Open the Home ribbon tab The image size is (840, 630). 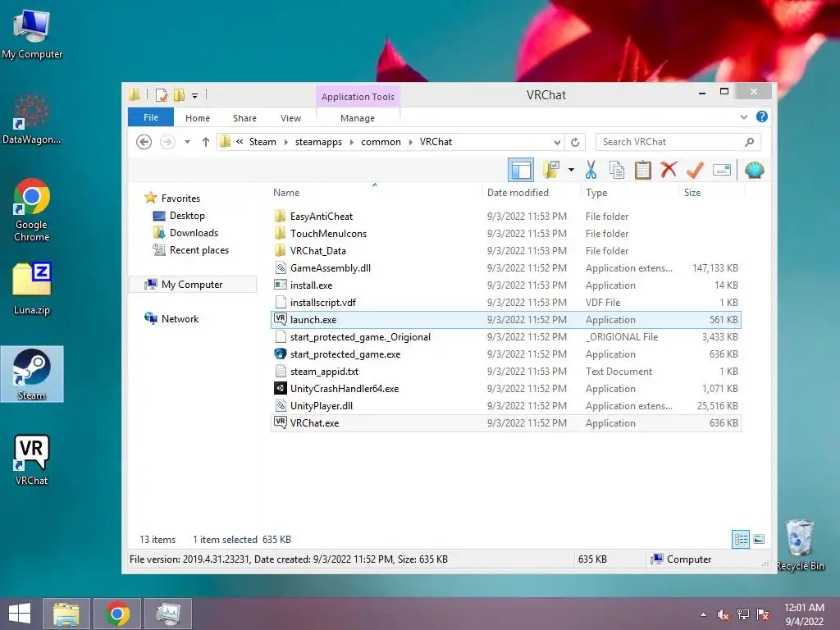[197, 118]
